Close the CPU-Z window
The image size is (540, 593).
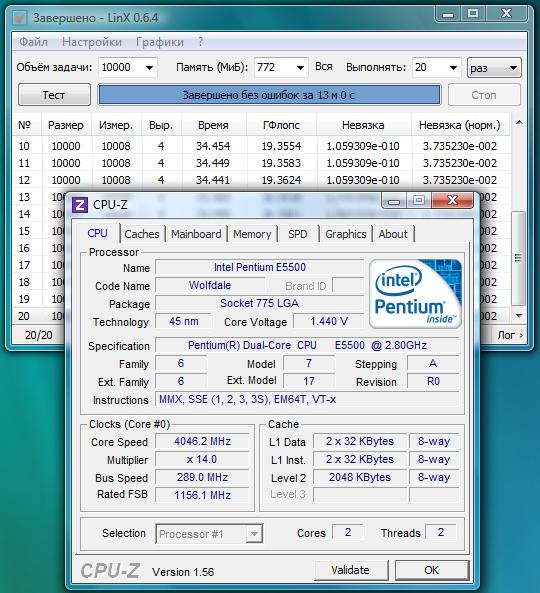452,200
